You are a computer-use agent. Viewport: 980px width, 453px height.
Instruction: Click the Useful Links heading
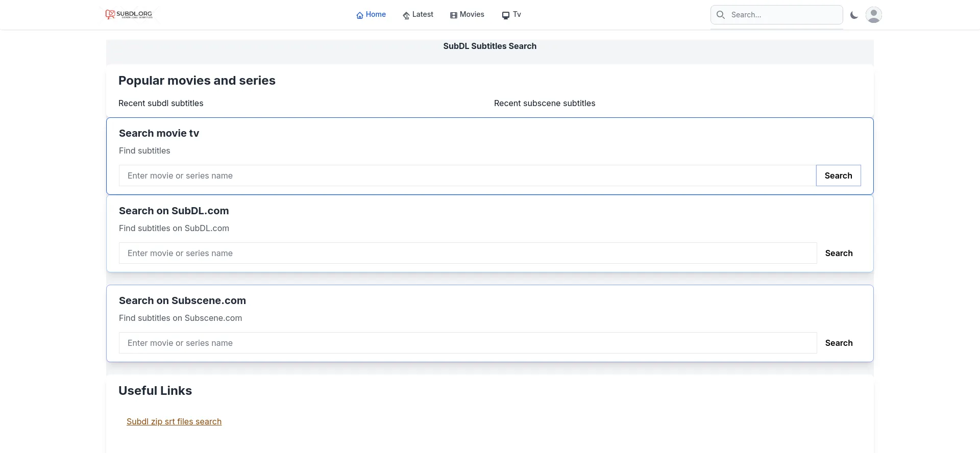[x=155, y=391]
